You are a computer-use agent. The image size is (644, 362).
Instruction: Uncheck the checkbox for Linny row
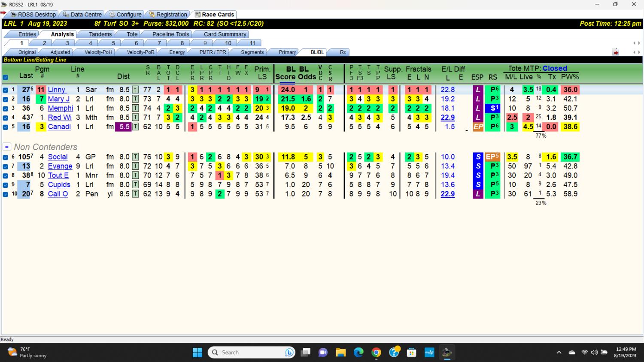5,90
